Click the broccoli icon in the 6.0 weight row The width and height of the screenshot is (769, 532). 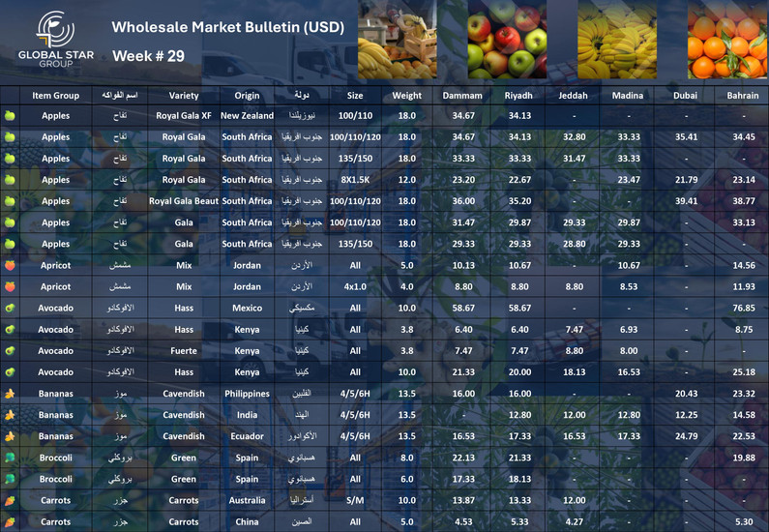tap(10, 479)
